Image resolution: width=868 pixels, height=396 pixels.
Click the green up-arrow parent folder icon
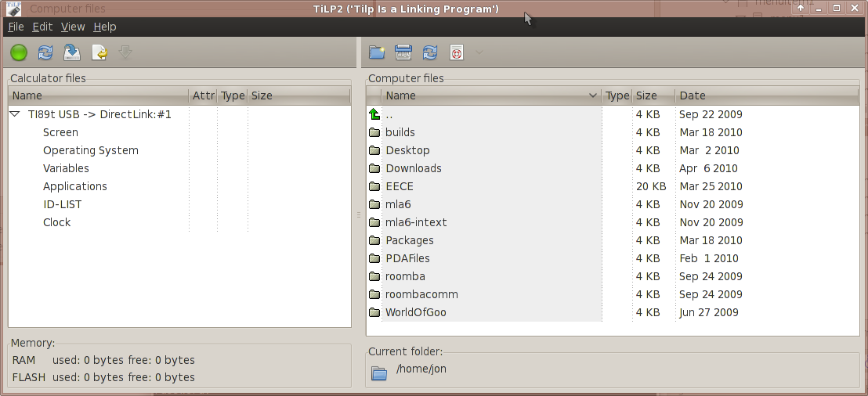(374, 114)
